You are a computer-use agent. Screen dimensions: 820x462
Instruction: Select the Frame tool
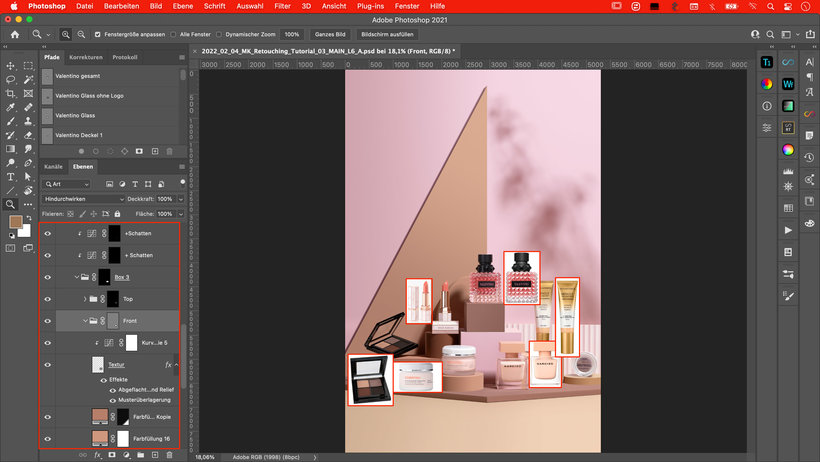click(28, 94)
